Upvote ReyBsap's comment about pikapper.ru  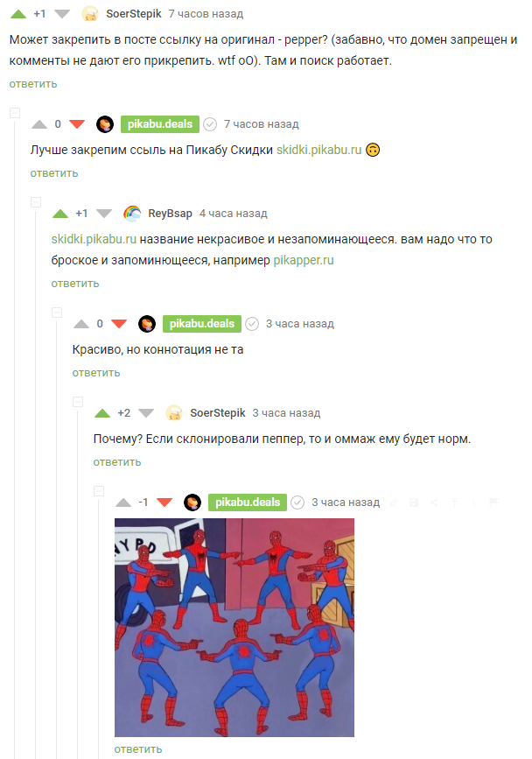[x=60, y=214]
